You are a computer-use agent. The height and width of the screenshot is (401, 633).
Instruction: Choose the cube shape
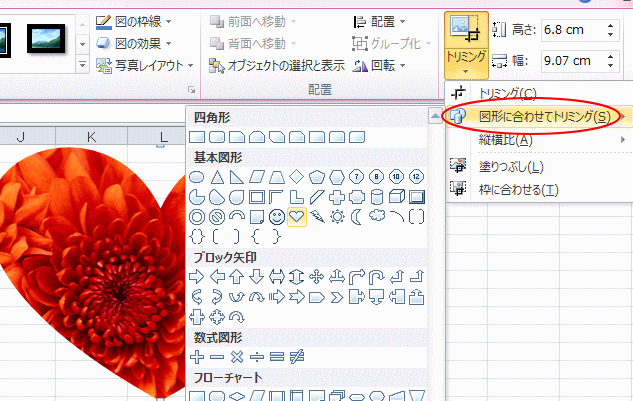(396, 197)
